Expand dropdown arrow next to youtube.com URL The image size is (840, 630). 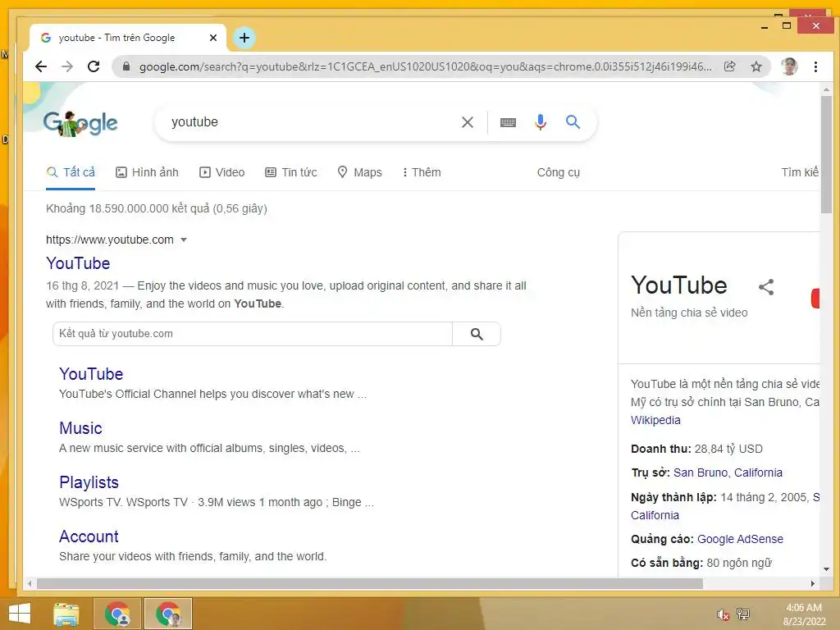tap(184, 240)
